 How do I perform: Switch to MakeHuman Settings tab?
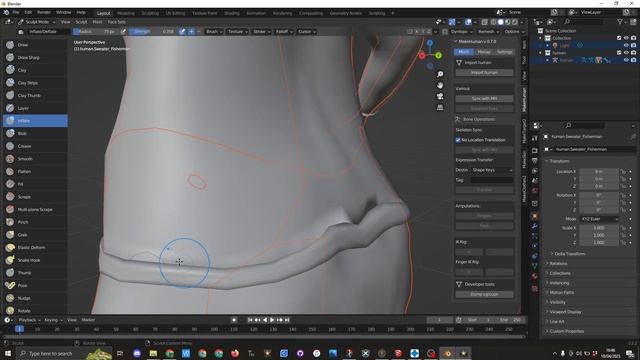[x=504, y=52]
